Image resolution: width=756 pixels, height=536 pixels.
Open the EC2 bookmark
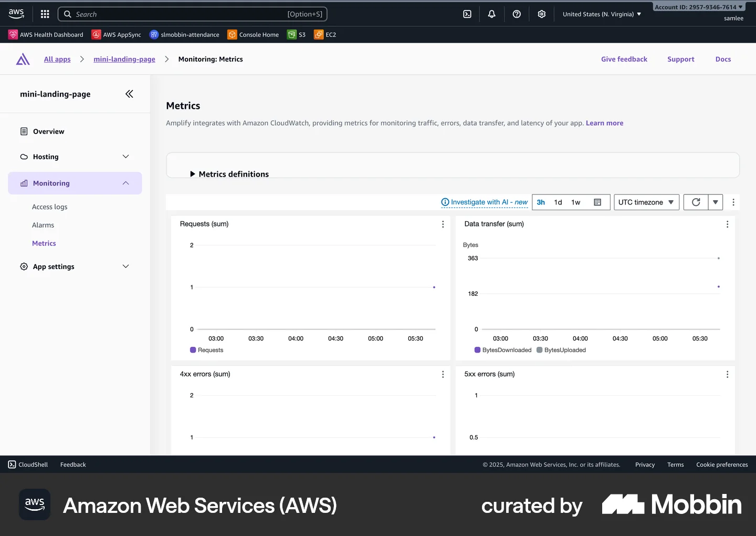pyautogui.click(x=325, y=35)
